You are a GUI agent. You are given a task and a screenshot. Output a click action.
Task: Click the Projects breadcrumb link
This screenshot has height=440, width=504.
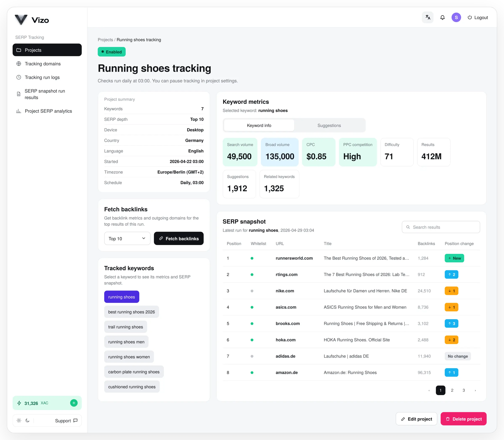105,40
